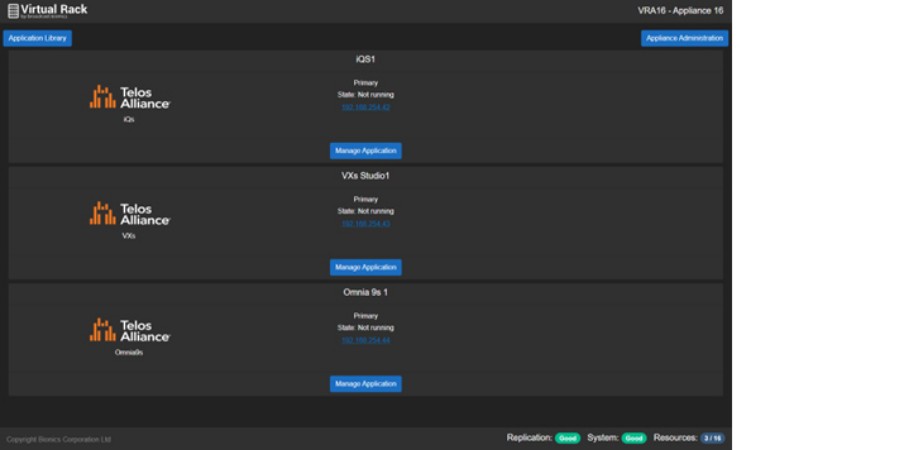Click the Copyright Bionics Corporation Ltd text
This screenshot has width=918, height=450.
59,439
